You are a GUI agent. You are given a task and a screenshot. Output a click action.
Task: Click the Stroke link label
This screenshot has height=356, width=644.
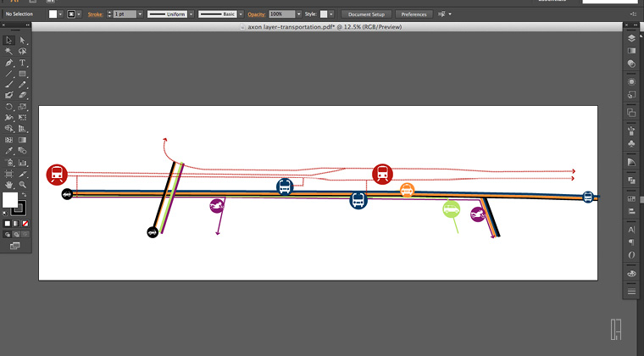point(95,14)
